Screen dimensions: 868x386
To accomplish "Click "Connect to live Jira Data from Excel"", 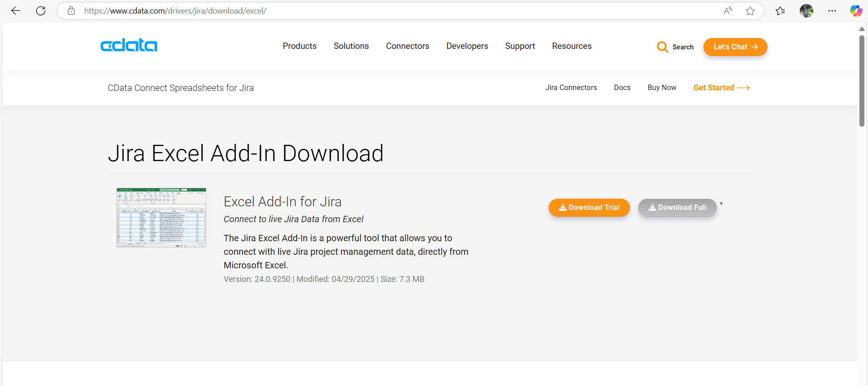I will pos(294,219).
